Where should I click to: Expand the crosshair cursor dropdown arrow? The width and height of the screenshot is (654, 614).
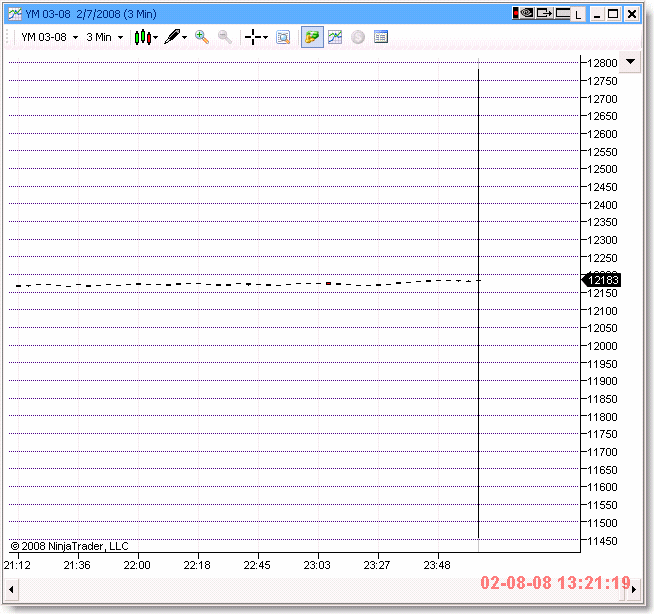265,38
